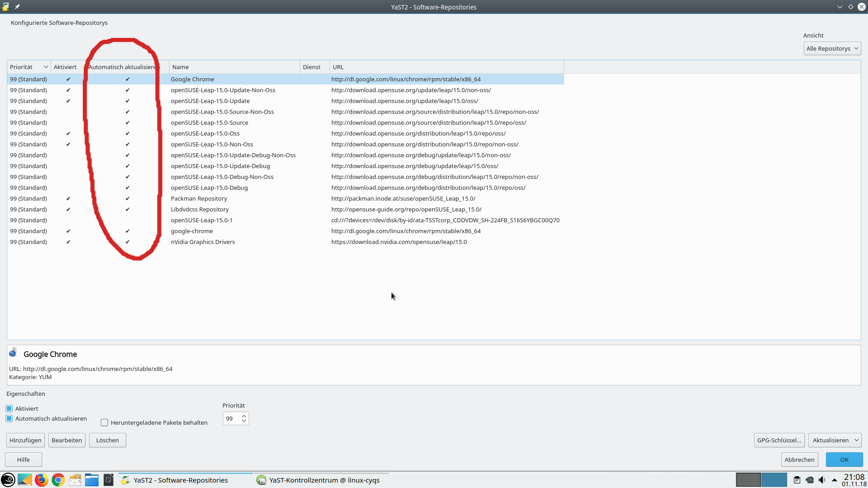
Task: Click Aktiviert checkmark in Packman Repository row
Action: [68, 198]
